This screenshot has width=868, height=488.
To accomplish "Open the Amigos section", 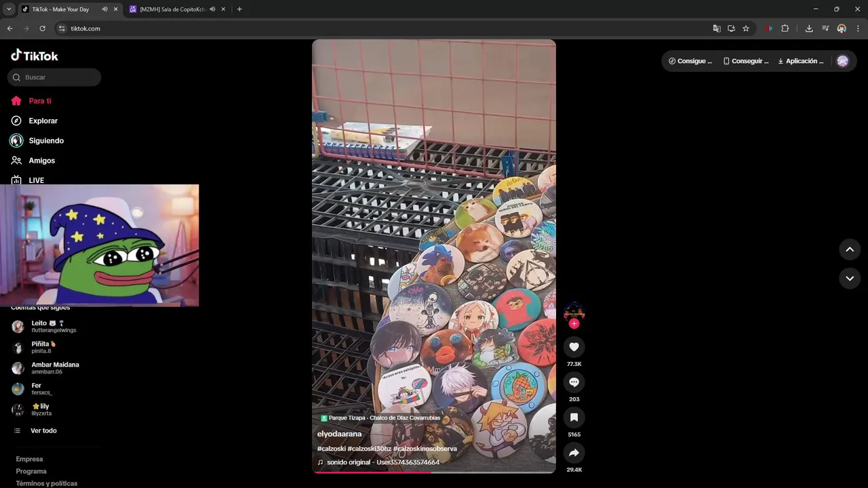I will (x=33, y=161).
